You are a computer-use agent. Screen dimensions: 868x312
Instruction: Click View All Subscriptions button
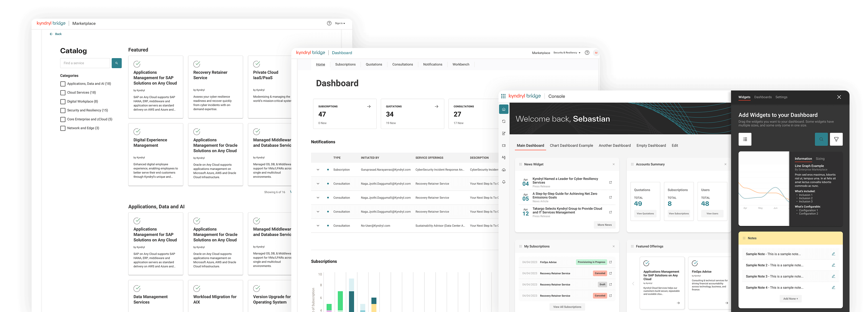point(567,307)
